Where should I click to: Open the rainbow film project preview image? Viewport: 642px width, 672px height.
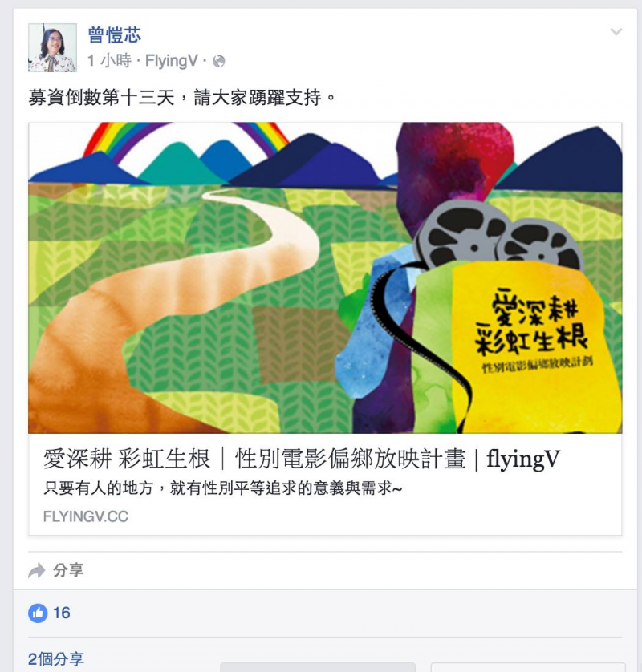(325, 277)
